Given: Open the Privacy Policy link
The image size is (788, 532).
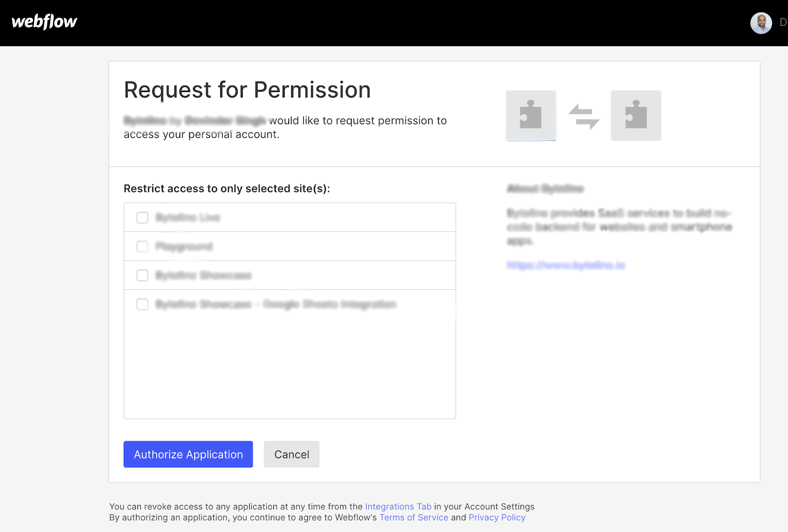Looking at the screenshot, I should 496,517.
